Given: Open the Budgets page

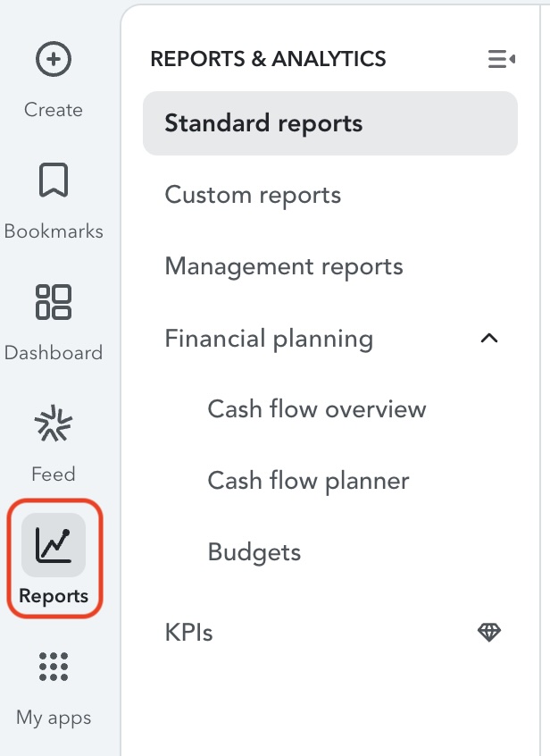Looking at the screenshot, I should [254, 552].
